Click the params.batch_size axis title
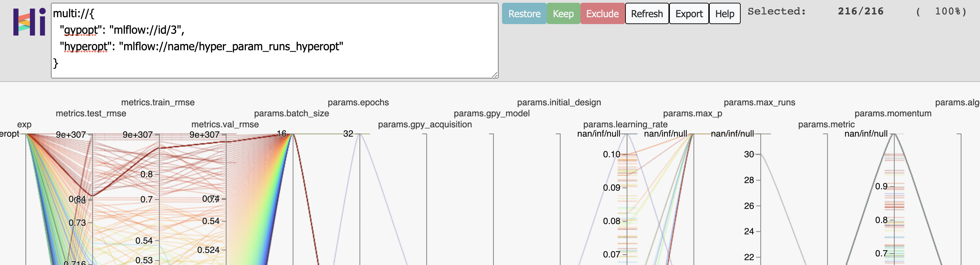The image size is (980, 265). [x=291, y=114]
